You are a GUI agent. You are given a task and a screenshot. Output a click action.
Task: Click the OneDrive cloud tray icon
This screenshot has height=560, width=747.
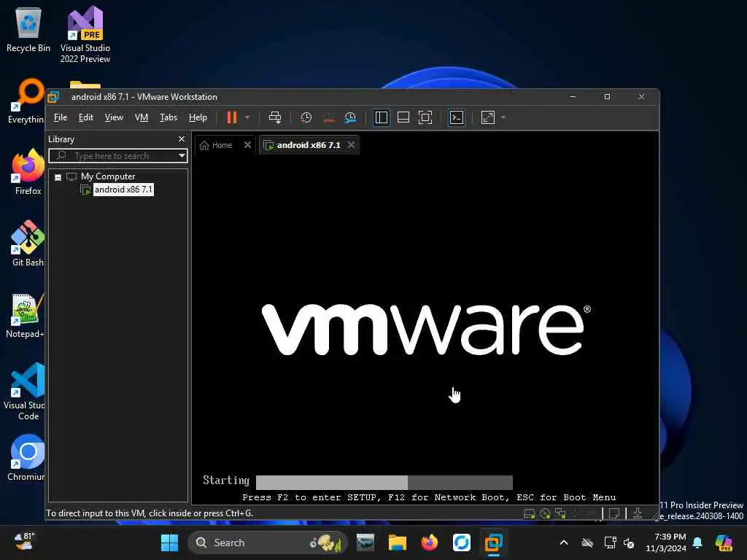(x=587, y=542)
